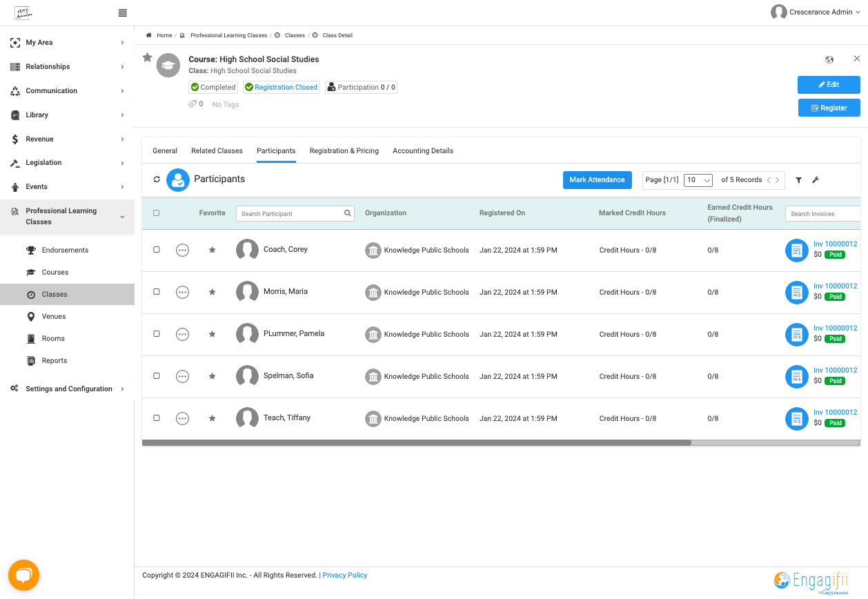Open Rooms in the sidebar
Image resolution: width=868 pixels, height=599 pixels.
53,339
